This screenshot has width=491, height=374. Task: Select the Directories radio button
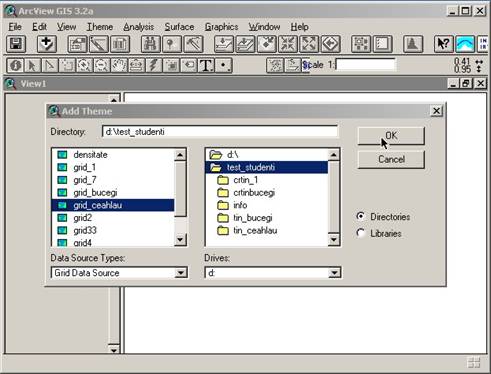tap(361, 216)
